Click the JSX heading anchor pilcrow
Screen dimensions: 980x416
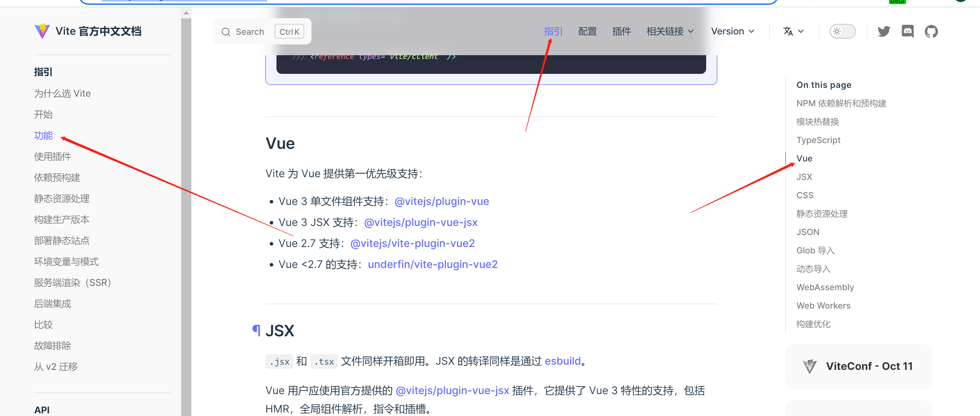(x=256, y=330)
